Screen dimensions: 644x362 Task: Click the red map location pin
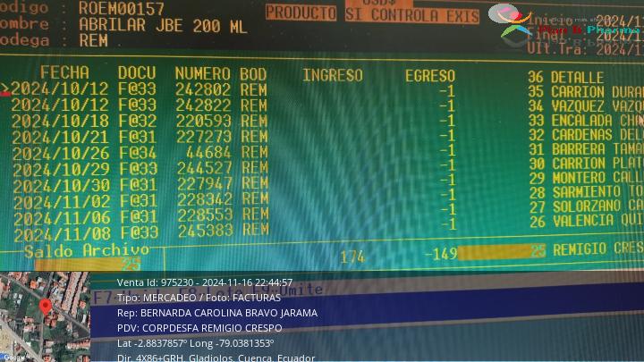46,307
